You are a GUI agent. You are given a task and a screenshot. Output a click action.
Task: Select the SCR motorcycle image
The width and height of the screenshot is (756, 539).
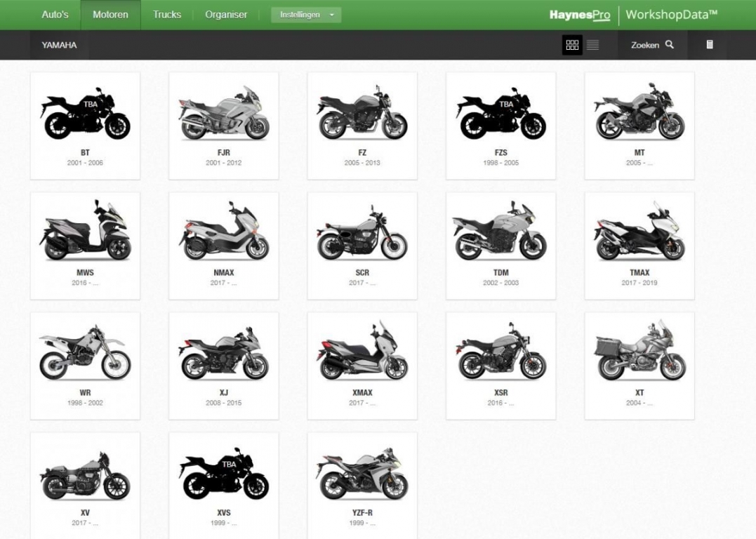click(362, 233)
